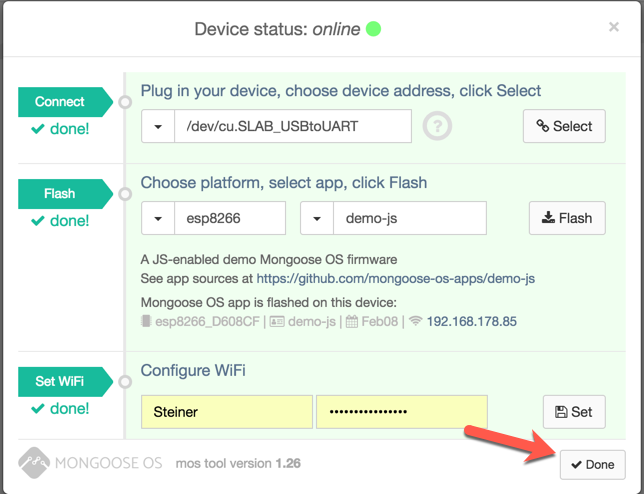Focus the esp8266 platform field
Screen dimensions: 644x494
click(x=230, y=218)
